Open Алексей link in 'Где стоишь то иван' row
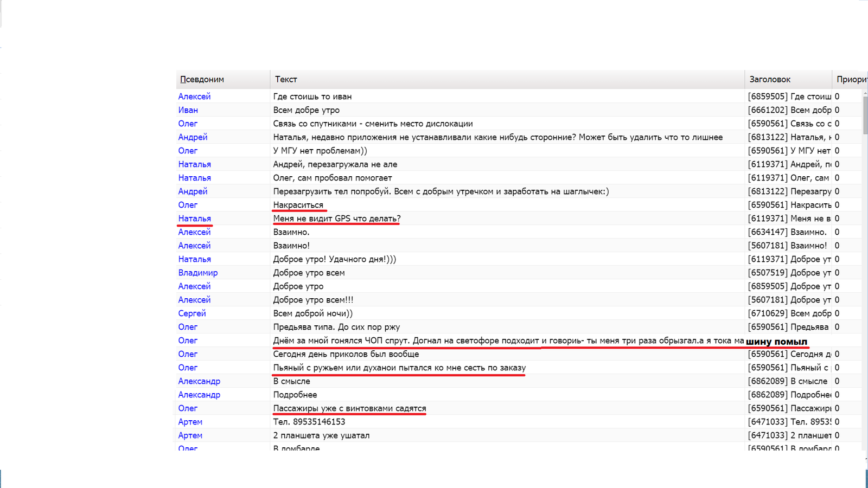Viewport: 868px width, 488px height. tap(194, 97)
